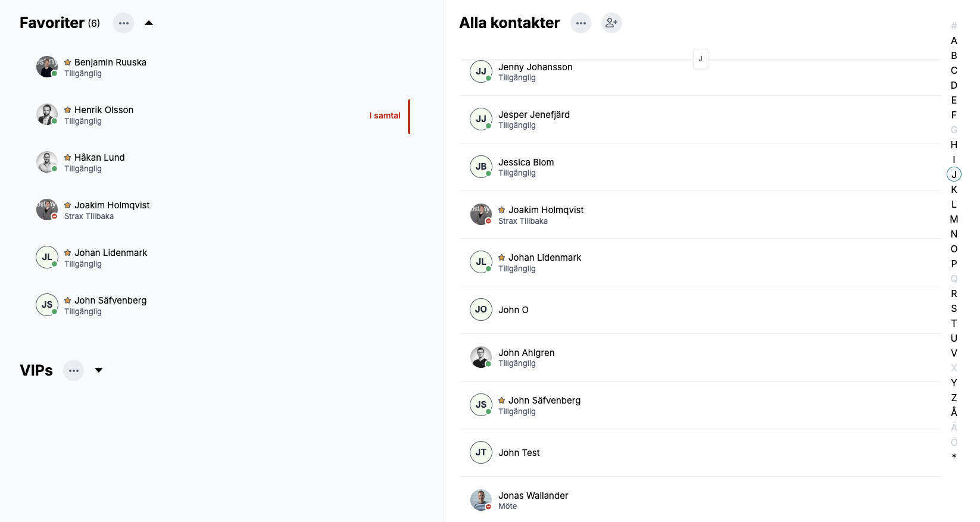Select letter A in the alphabet index

954,40
